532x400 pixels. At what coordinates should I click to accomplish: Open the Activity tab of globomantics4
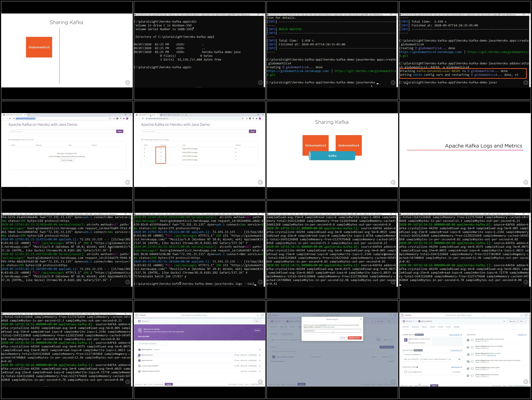440,327
